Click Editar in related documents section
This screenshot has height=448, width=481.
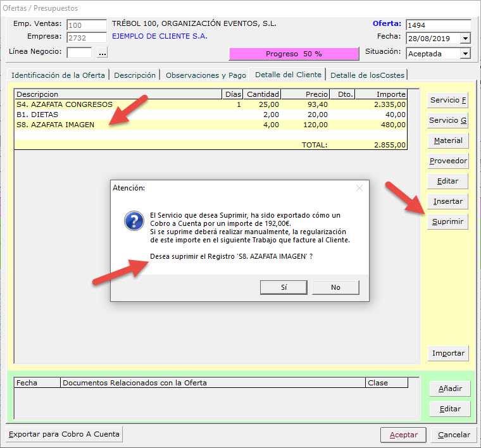pos(450,409)
